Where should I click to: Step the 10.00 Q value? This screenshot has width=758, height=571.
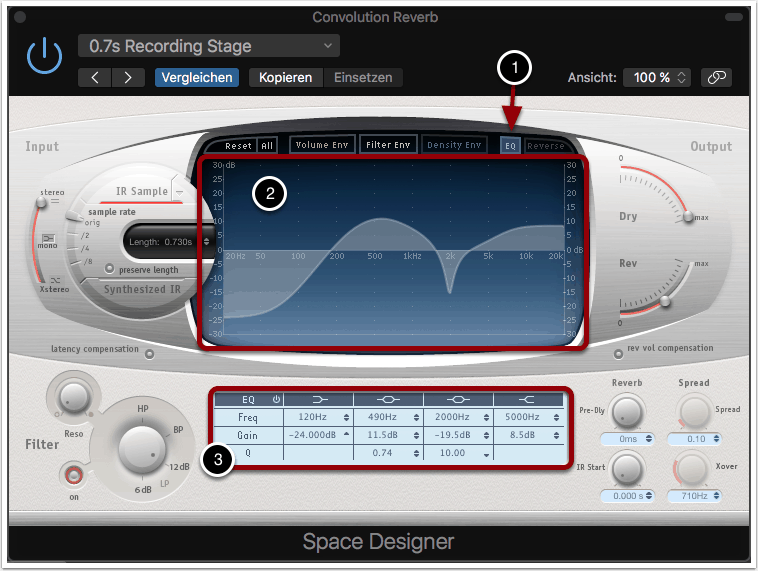point(486,454)
